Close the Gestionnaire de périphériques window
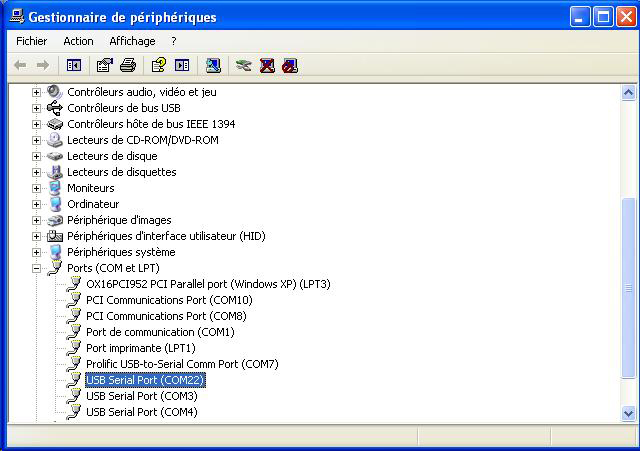 pyautogui.click(x=627, y=17)
